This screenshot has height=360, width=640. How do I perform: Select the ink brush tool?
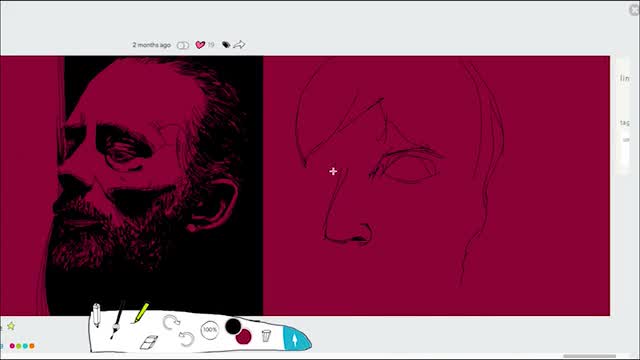(x=117, y=320)
